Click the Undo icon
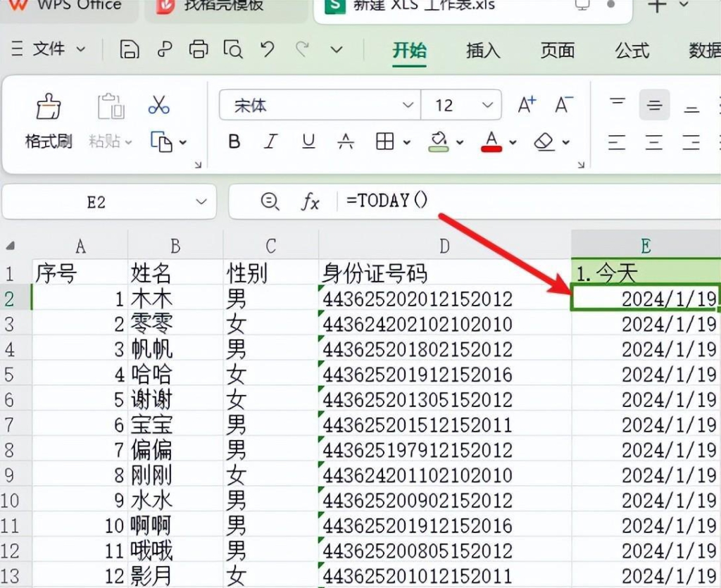 point(267,49)
